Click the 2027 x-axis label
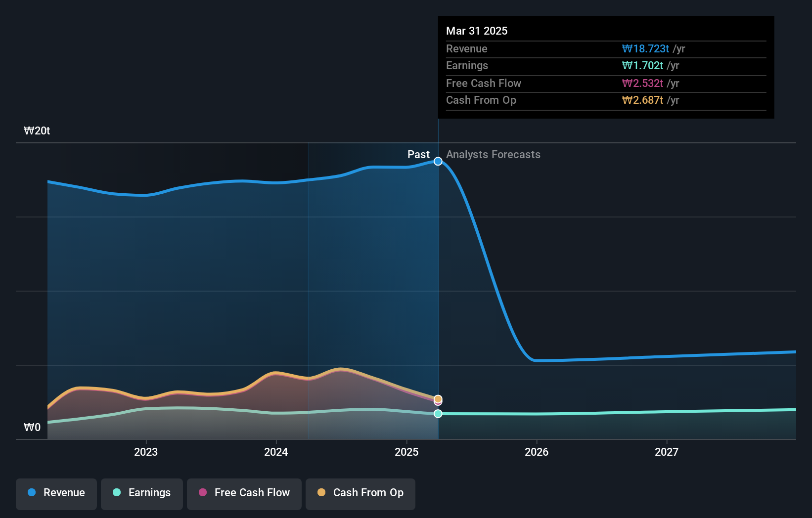 (x=667, y=452)
